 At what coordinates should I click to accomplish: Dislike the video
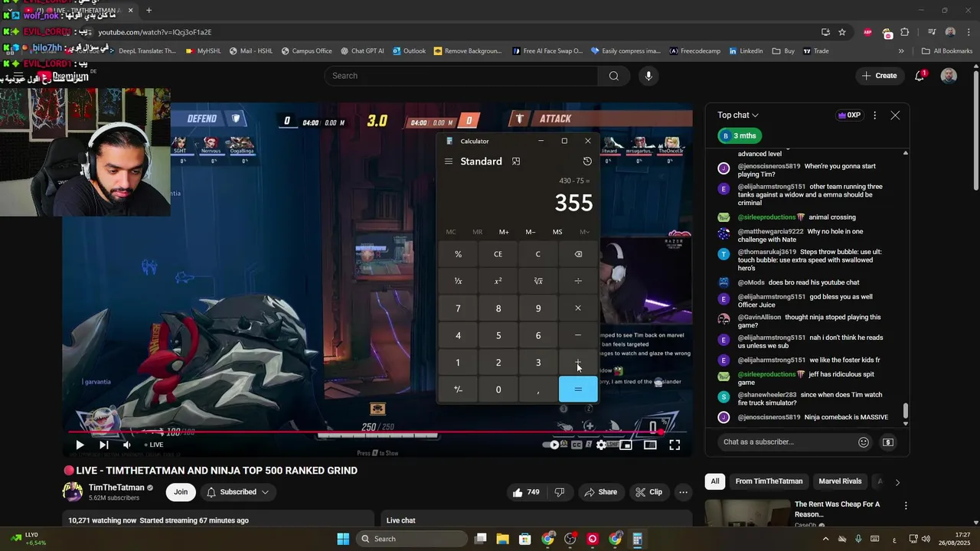pos(560,492)
